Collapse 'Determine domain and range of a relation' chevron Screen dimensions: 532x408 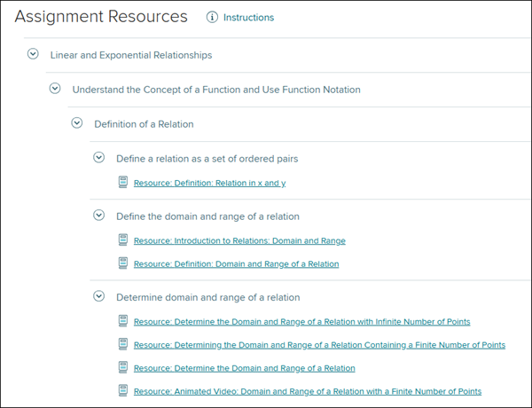click(99, 297)
